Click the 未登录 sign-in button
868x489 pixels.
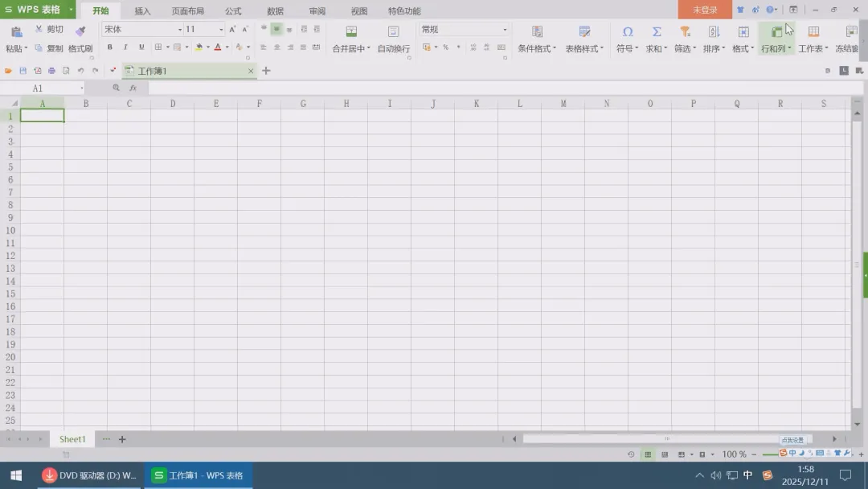pos(705,10)
